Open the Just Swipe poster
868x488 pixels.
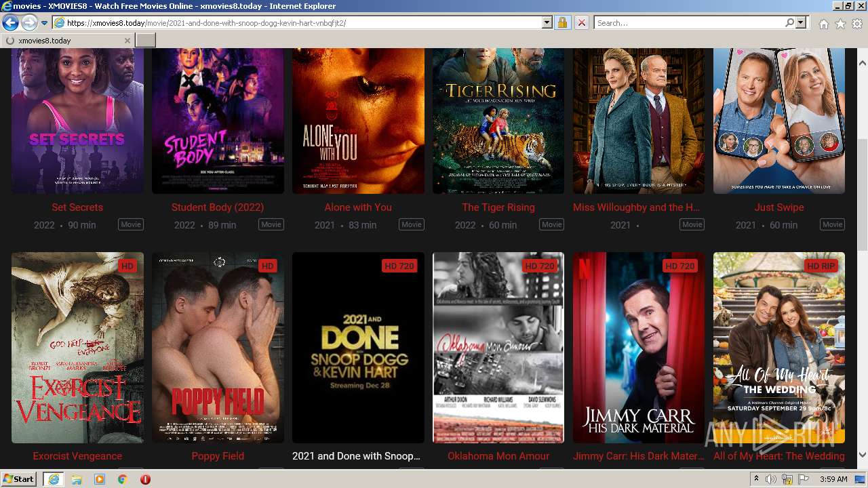click(x=779, y=121)
